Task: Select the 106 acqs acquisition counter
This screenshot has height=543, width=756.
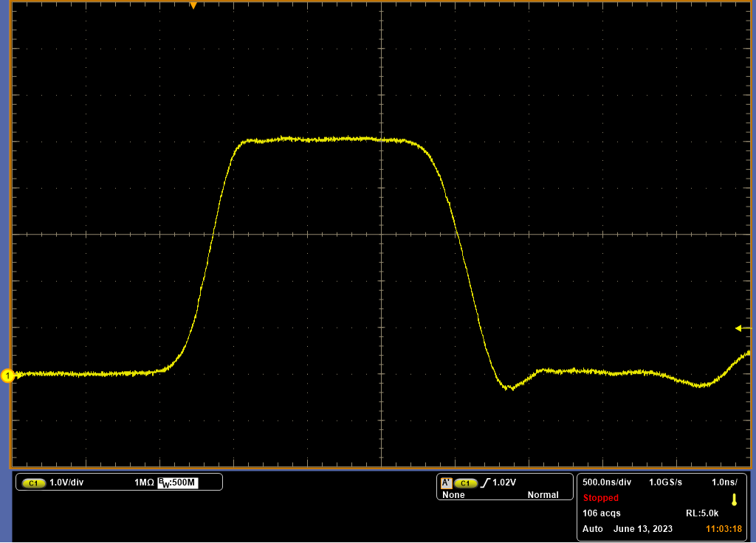Action: click(x=602, y=513)
